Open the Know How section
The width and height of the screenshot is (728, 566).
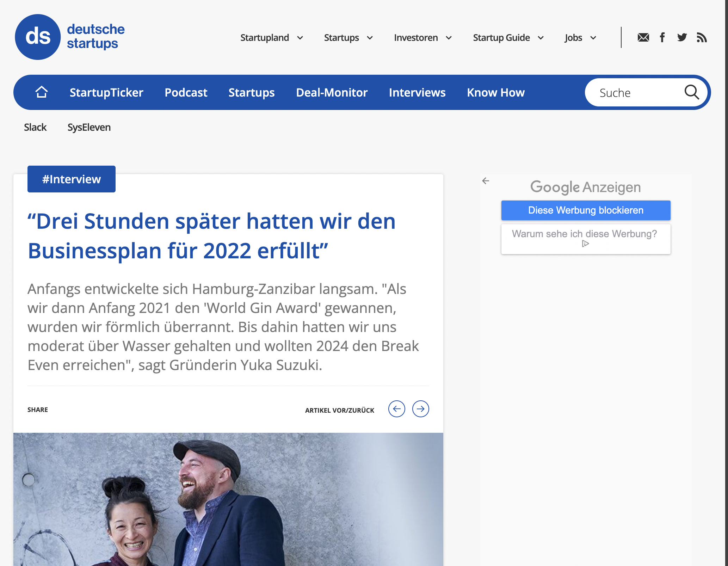pyautogui.click(x=495, y=92)
